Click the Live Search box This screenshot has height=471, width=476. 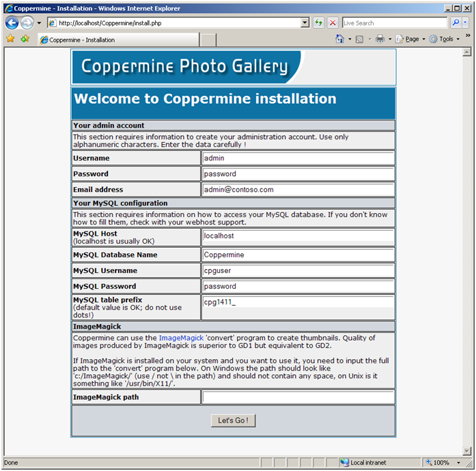point(395,23)
